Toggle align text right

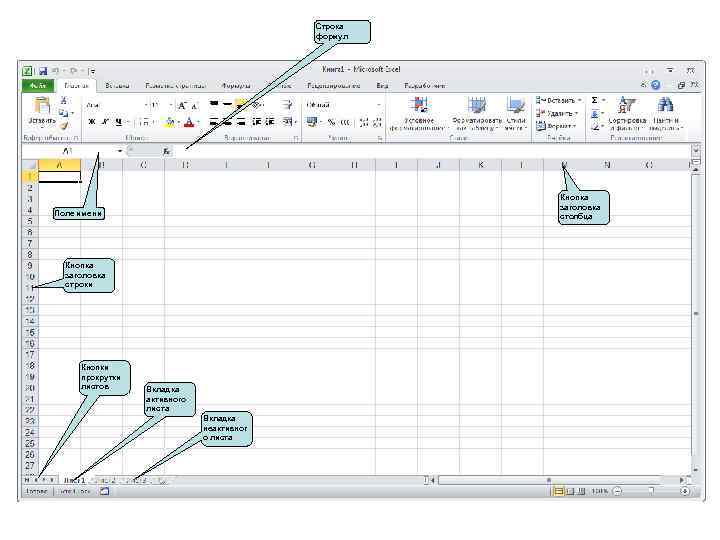click(241, 122)
